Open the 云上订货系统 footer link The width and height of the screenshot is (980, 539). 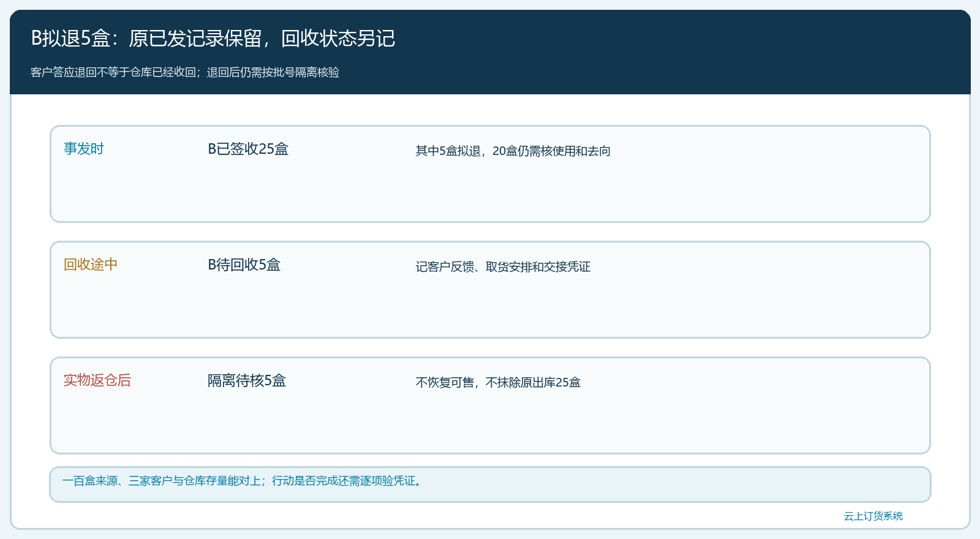coord(873,516)
